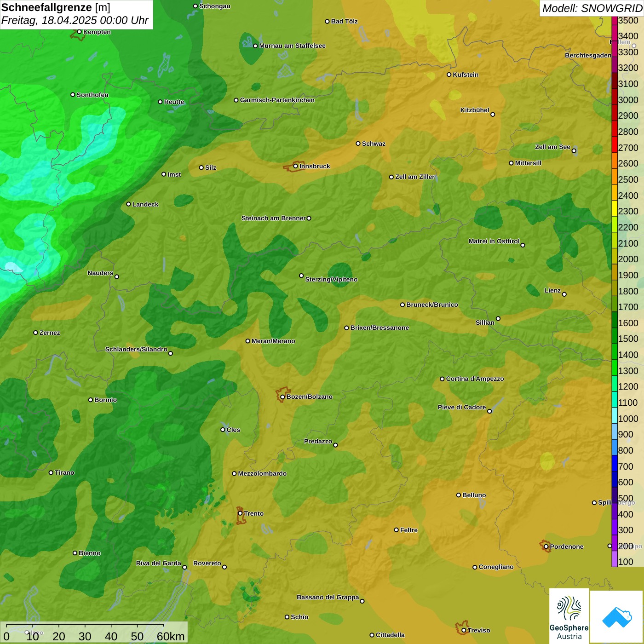Click the Trento city marker
This screenshot has height=644, width=644.
240,513
